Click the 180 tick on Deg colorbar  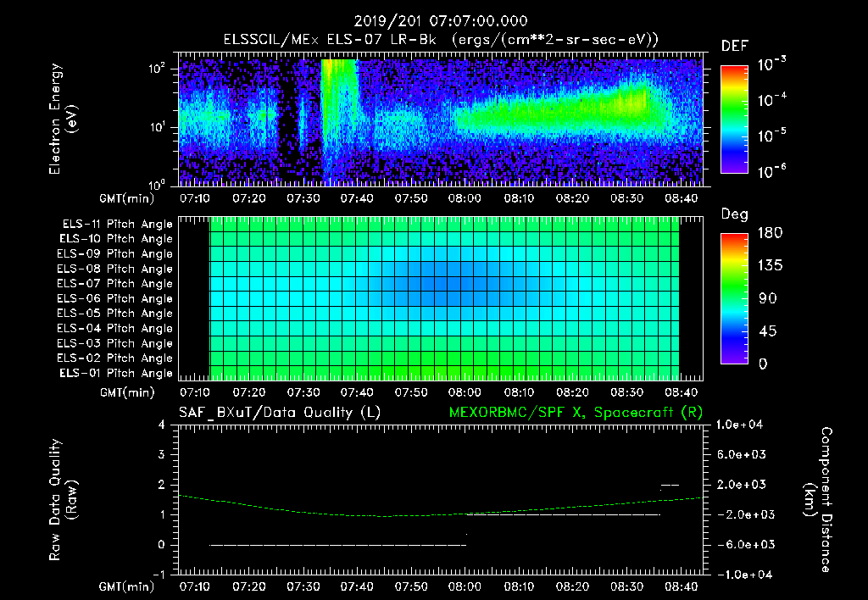[x=770, y=233]
